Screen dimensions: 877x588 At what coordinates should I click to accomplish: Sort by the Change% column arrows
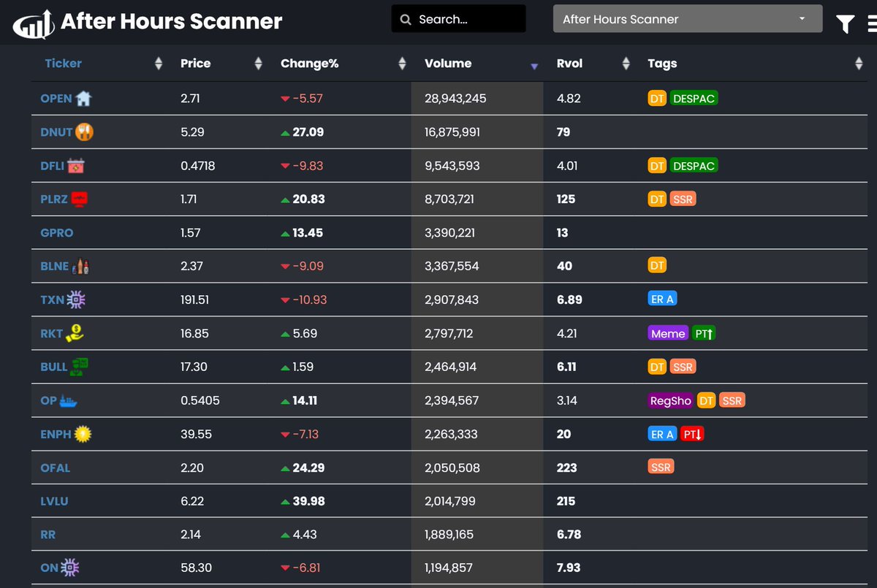tap(402, 64)
